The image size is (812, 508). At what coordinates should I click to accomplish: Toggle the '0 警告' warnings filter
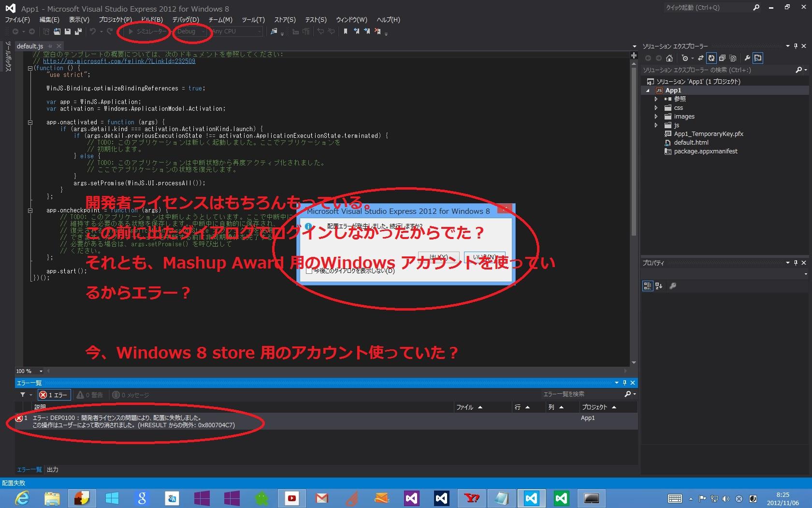tap(90, 395)
